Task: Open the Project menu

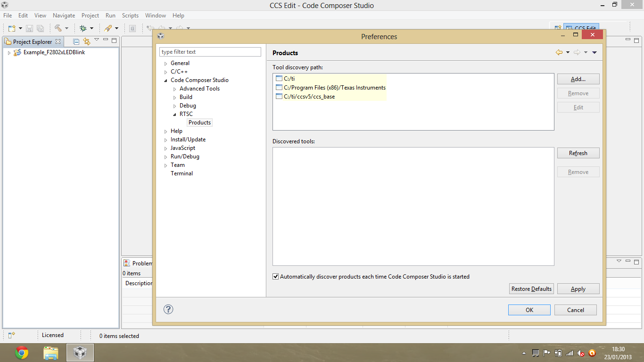Action: [x=90, y=16]
